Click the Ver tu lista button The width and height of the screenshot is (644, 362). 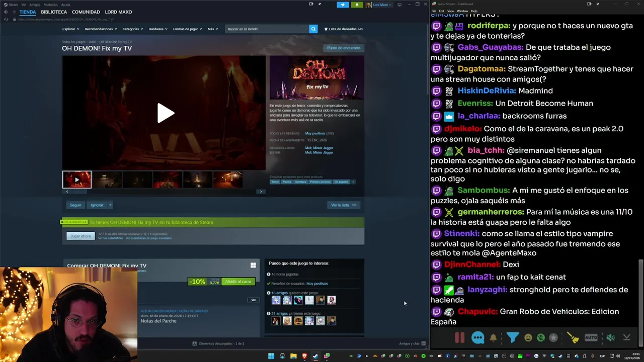pyautogui.click(x=343, y=205)
